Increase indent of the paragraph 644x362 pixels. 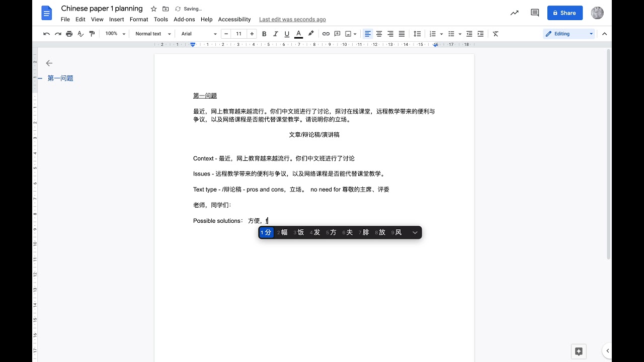(480, 34)
